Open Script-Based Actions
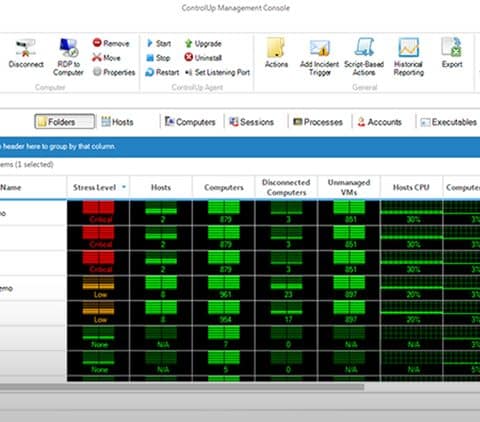 (364, 57)
